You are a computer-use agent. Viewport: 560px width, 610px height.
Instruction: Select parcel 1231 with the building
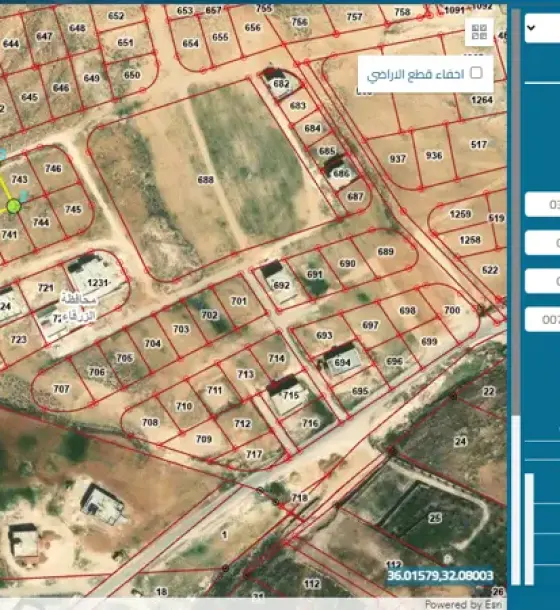point(97,282)
